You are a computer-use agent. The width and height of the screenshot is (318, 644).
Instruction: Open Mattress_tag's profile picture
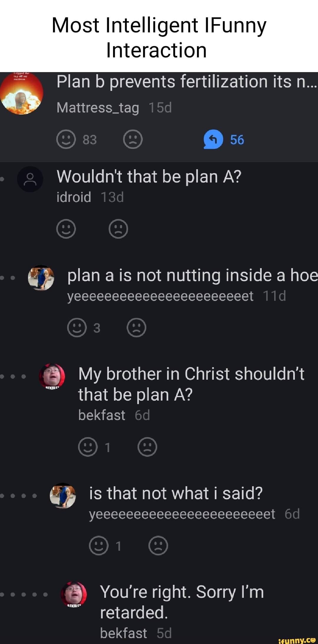tap(21, 93)
